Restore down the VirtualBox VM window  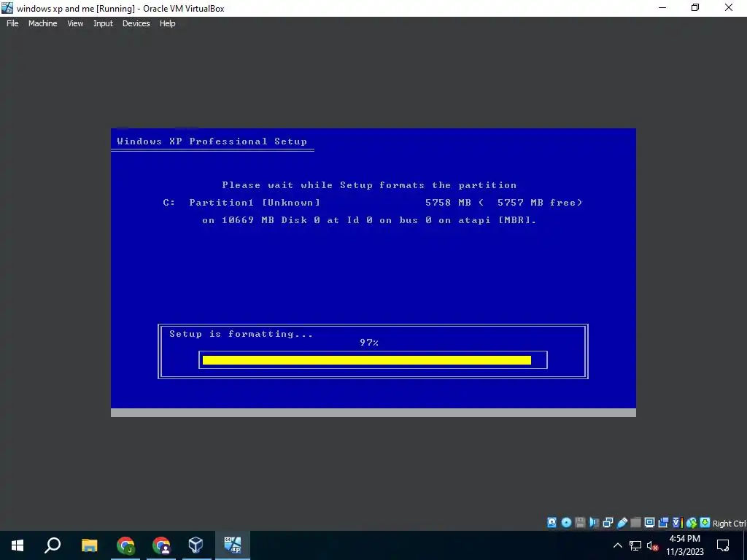[695, 7]
